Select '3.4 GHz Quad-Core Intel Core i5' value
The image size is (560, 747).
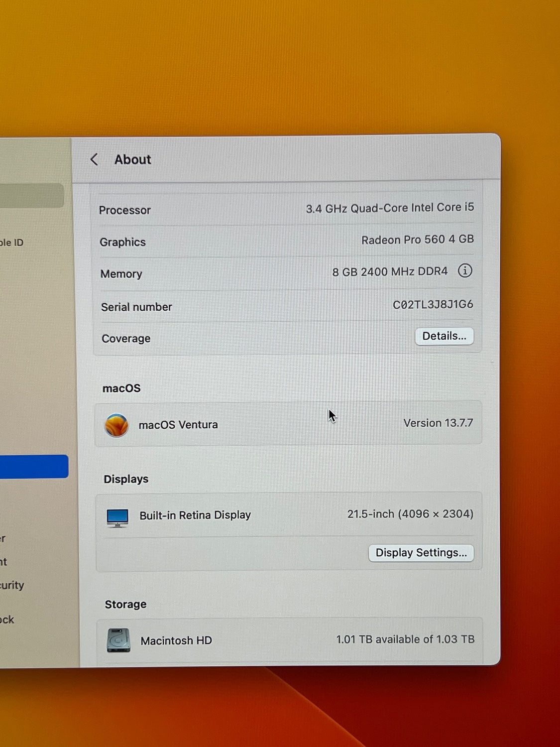coord(390,208)
